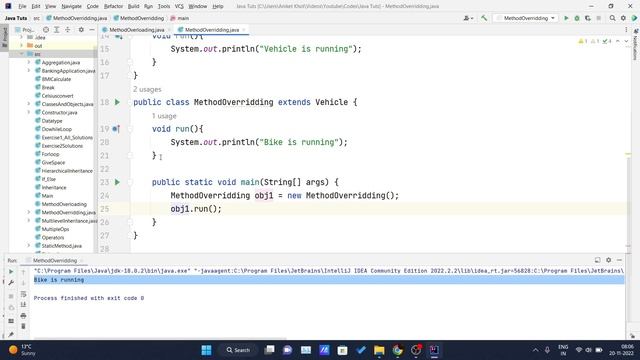Run with Coverage toolbar icon

588,18
